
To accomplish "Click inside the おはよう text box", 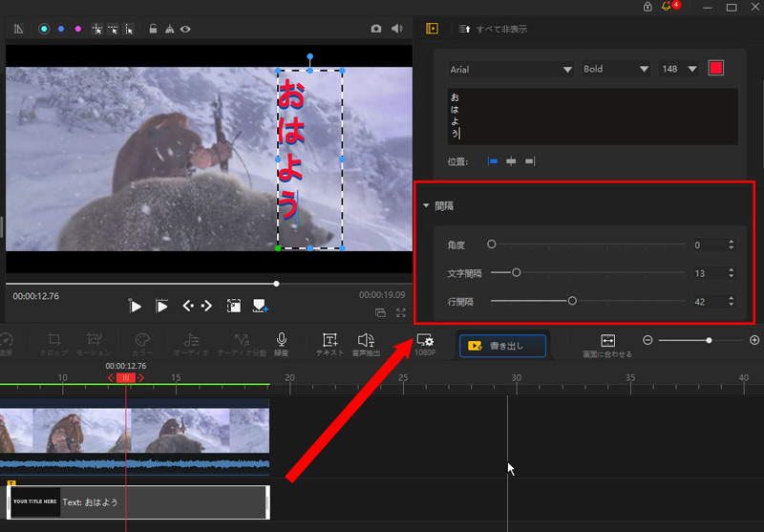I will point(592,117).
